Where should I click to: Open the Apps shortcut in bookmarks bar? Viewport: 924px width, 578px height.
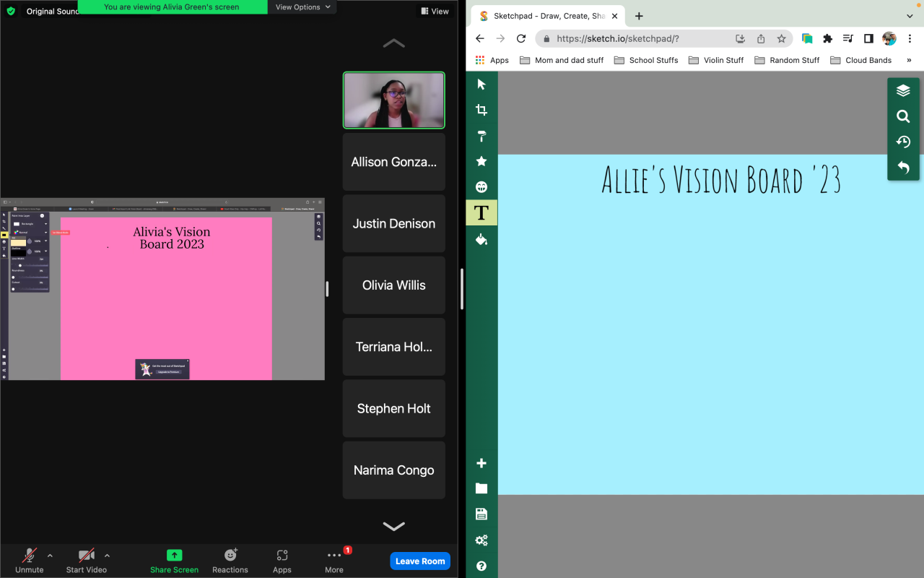point(492,60)
